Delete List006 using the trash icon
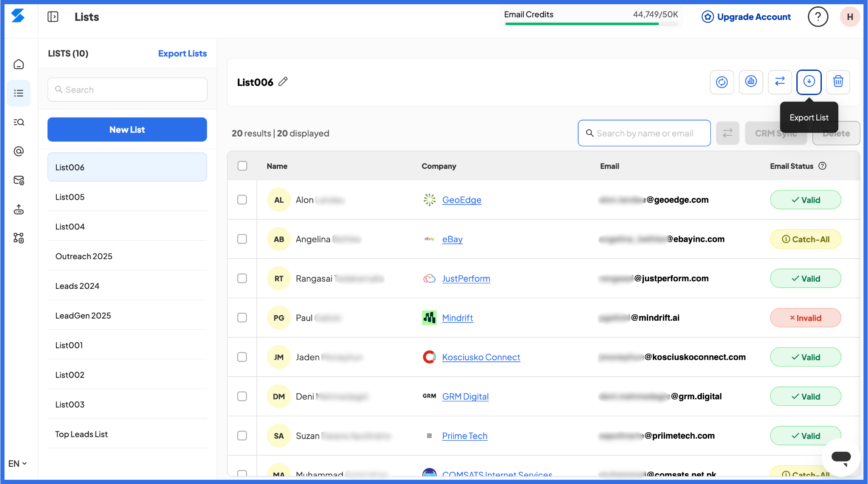Viewport: 868px width, 484px height. [838, 81]
